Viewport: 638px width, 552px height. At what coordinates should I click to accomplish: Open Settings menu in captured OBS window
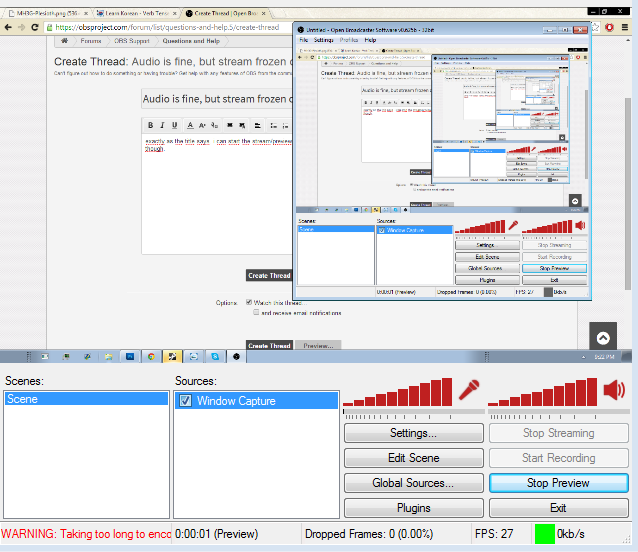coord(323,40)
